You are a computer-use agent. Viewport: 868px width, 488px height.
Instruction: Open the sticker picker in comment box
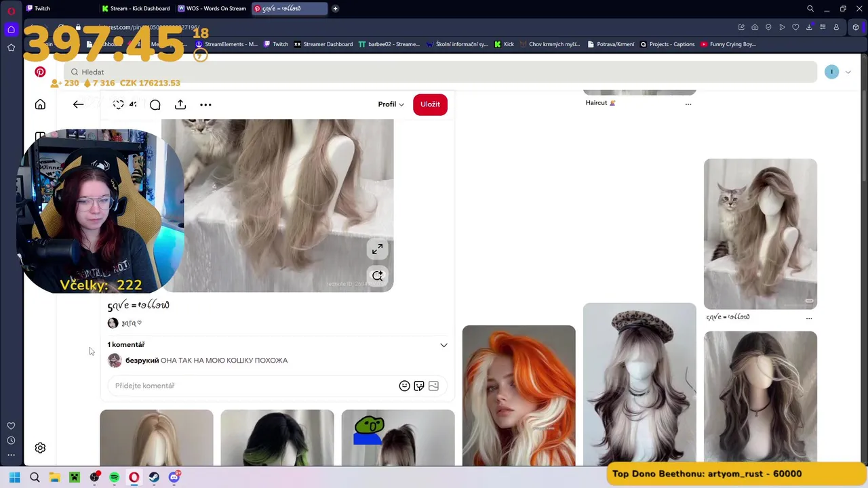pos(419,386)
